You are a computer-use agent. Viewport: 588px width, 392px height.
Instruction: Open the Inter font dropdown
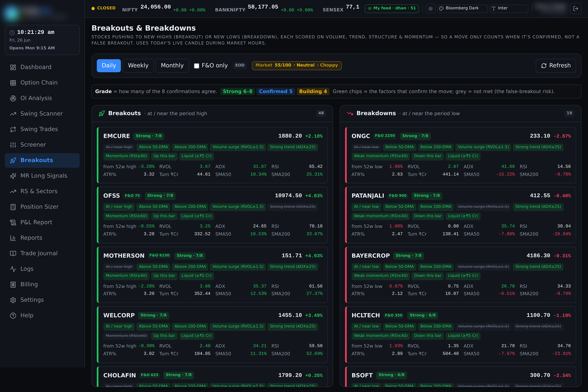tap(509, 9)
